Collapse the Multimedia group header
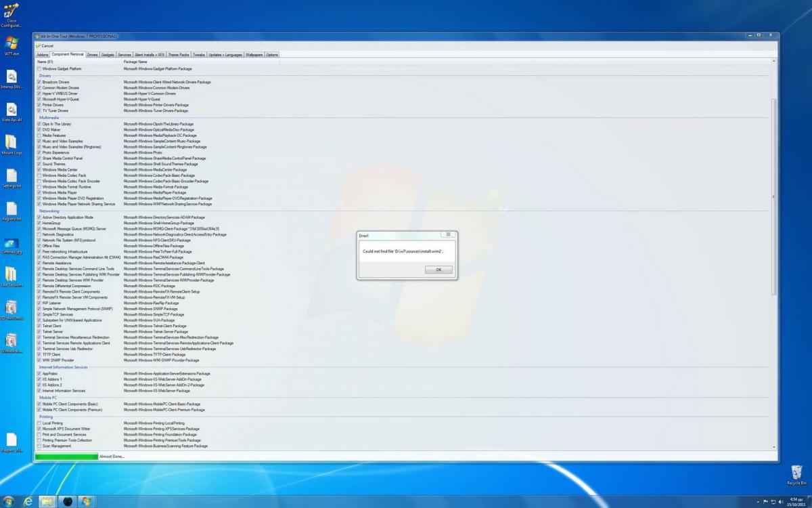812x508 pixels. (x=49, y=118)
